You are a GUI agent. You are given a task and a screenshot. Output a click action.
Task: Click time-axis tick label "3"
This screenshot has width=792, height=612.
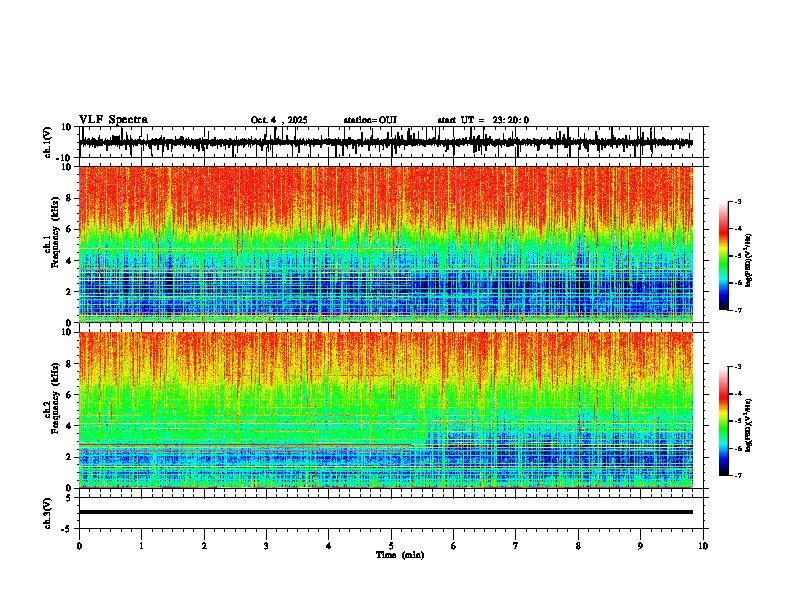tap(266, 546)
